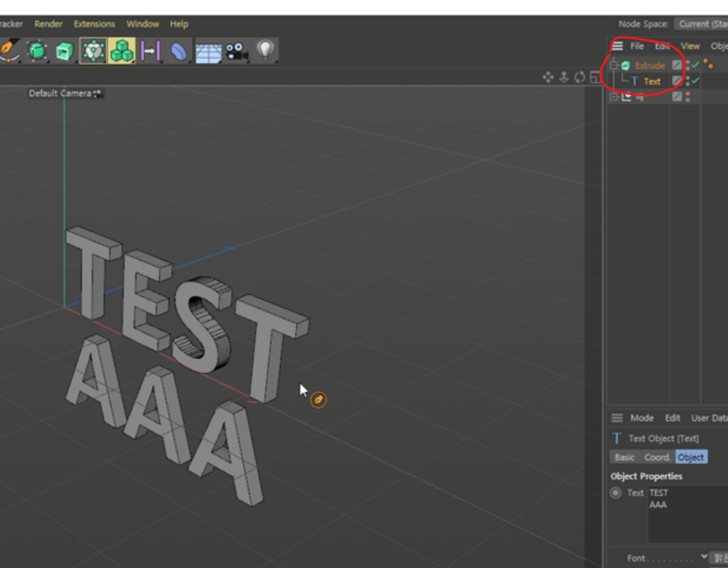728x568 pixels.
Task: Select the blue Bend deformer icon
Action: pos(178,51)
